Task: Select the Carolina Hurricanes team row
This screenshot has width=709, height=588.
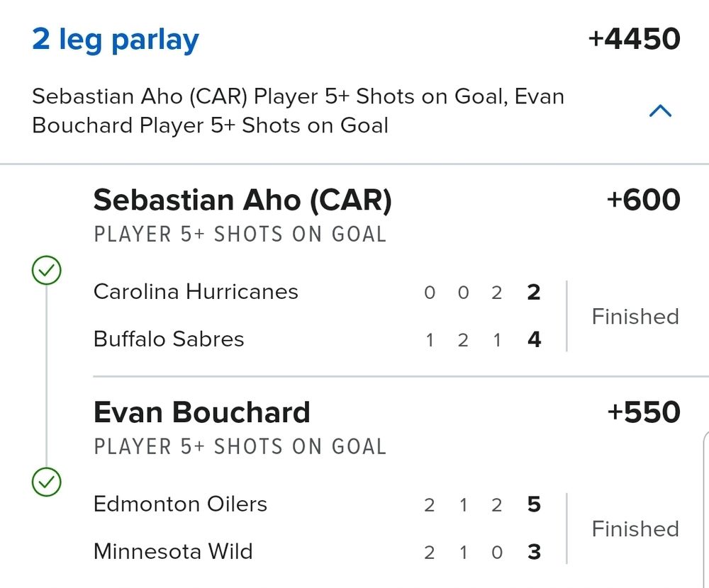Action: click(x=196, y=292)
